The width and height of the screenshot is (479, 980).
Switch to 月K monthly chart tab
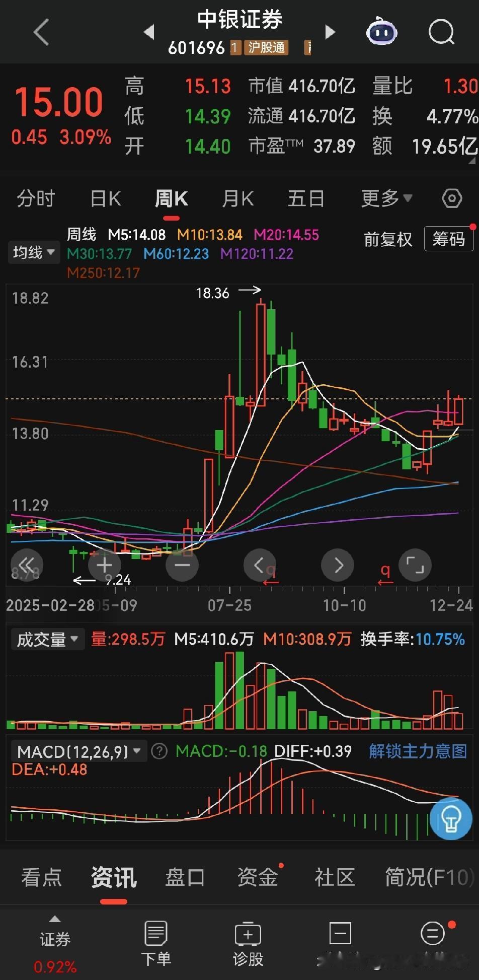(238, 198)
